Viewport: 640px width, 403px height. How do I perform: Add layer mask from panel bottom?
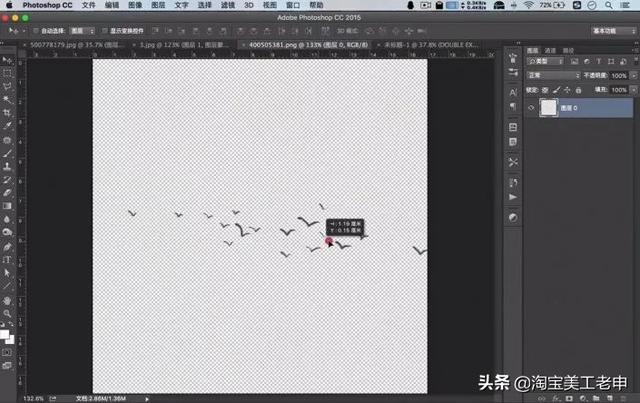pos(569,398)
